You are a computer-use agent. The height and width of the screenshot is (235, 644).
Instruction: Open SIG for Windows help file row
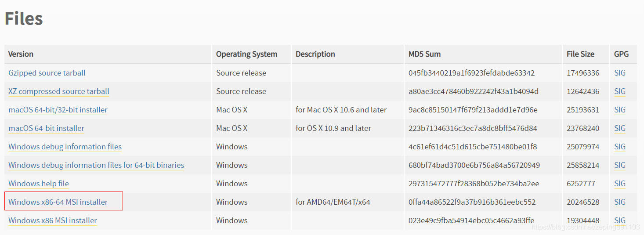point(620,184)
